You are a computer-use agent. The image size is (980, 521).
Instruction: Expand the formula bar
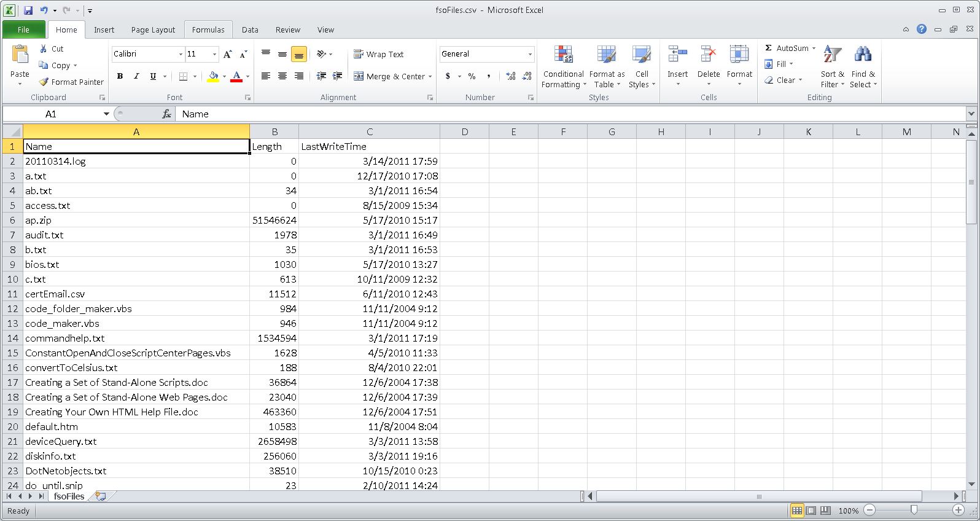[971, 114]
